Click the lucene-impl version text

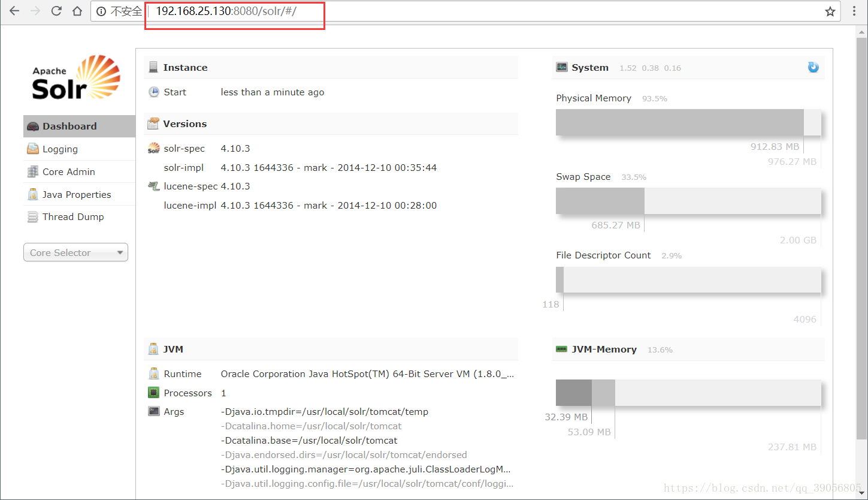click(329, 205)
